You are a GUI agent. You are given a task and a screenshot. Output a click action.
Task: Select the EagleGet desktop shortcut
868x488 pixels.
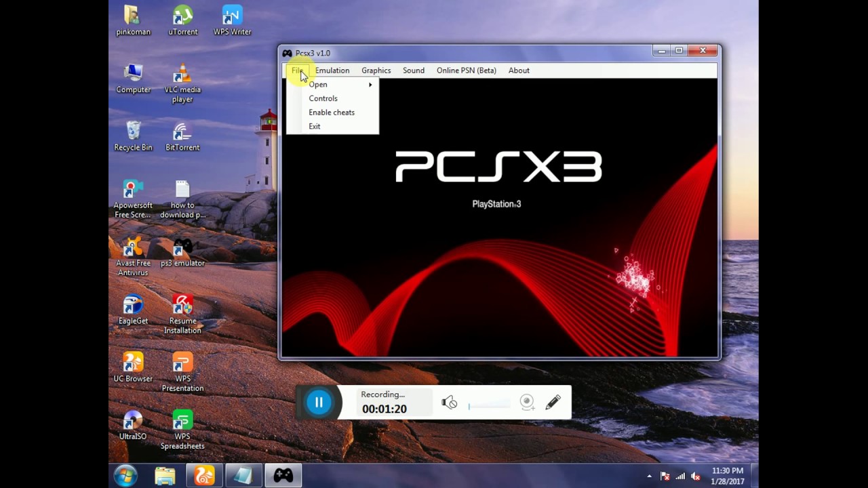pyautogui.click(x=133, y=310)
